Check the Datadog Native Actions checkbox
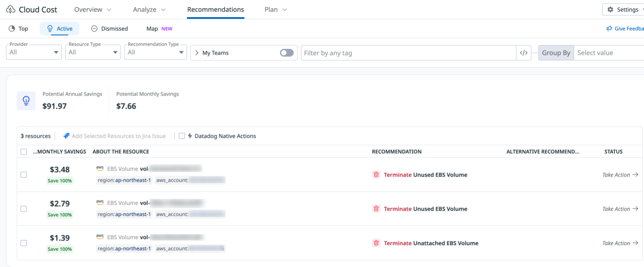This screenshot has height=267, width=644. pos(182,136)
